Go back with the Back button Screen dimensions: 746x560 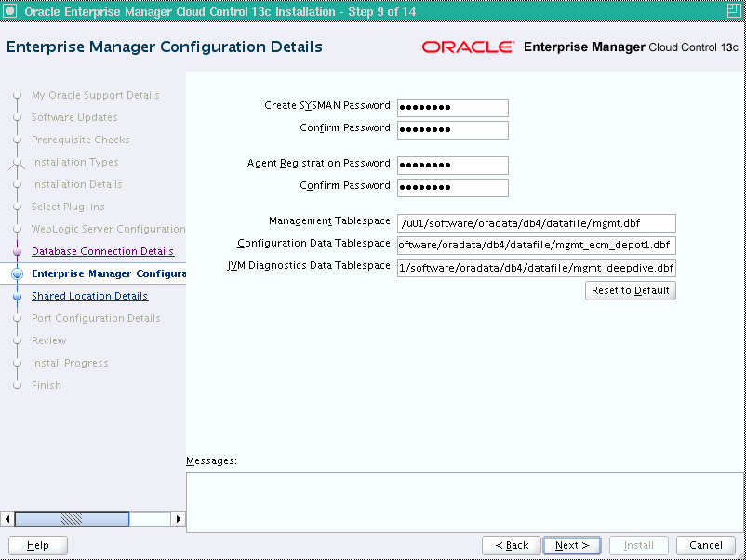512,545
